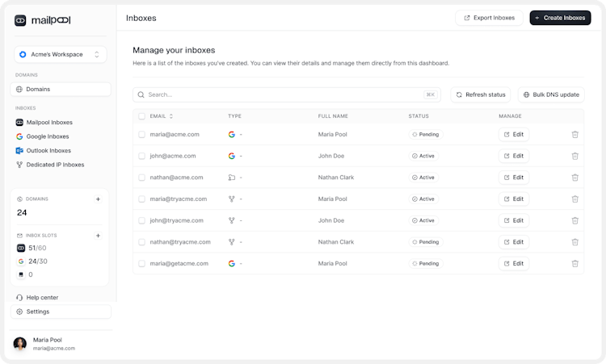
Task: Delete the maria@getacme.com inbox
Action: tap(574, 263)
